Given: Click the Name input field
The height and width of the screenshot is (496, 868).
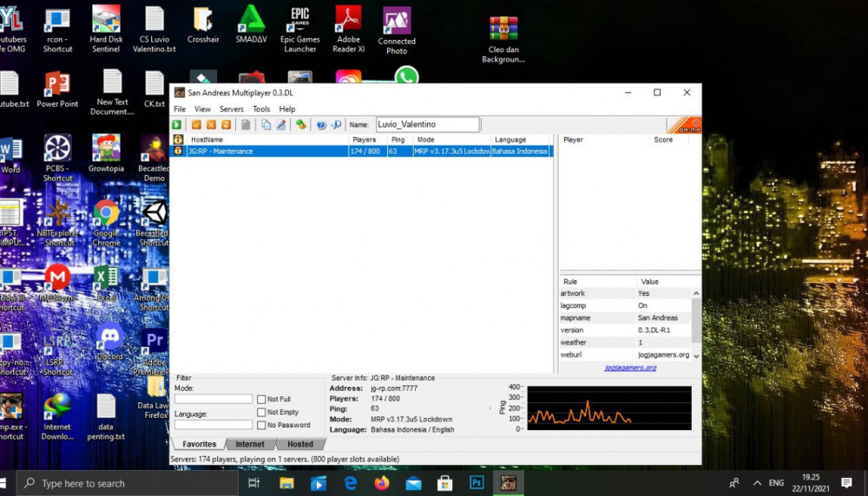Looking at the screenshot, I should click(x=428, y=125).
